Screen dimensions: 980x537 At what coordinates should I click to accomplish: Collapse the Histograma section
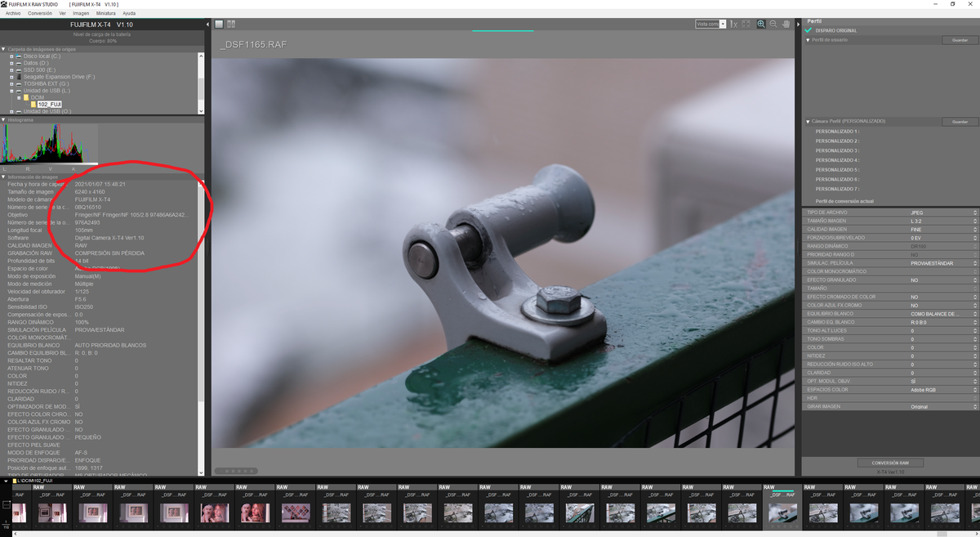(3, 119)
